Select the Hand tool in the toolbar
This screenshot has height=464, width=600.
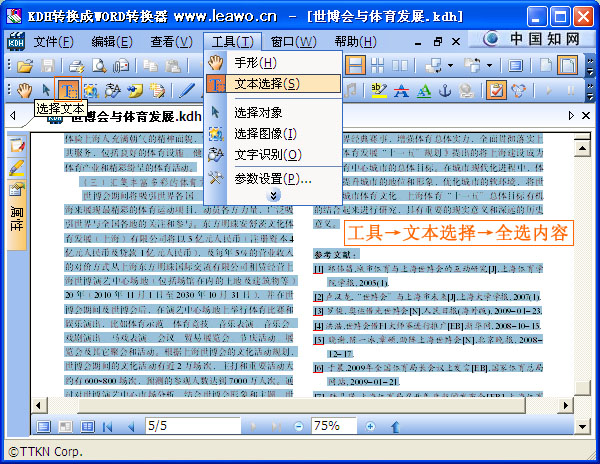(x=24, y=90)
